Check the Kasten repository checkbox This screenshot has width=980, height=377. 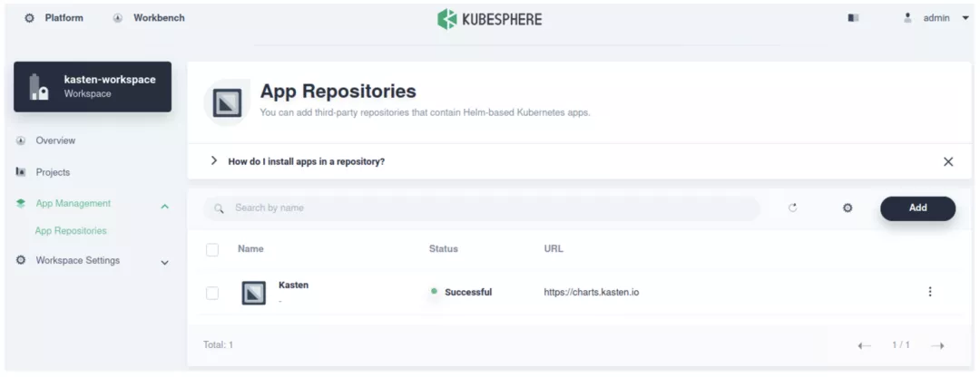click(212, 293)
